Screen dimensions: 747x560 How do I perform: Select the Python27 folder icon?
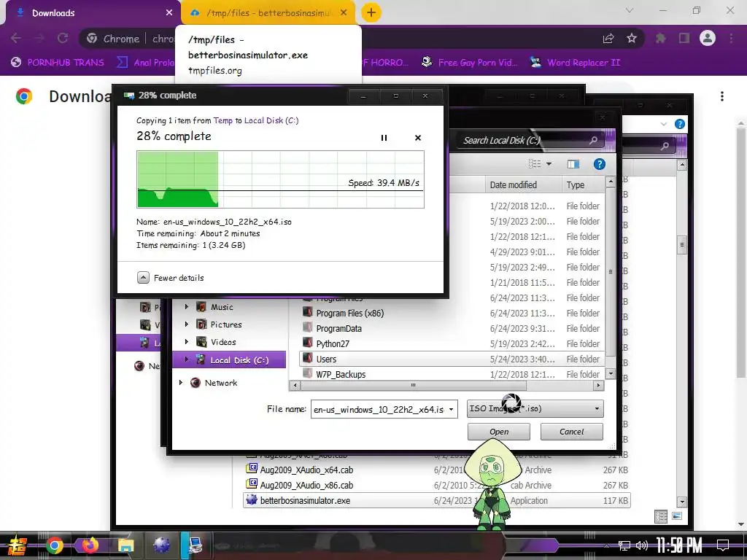[308, 343]
